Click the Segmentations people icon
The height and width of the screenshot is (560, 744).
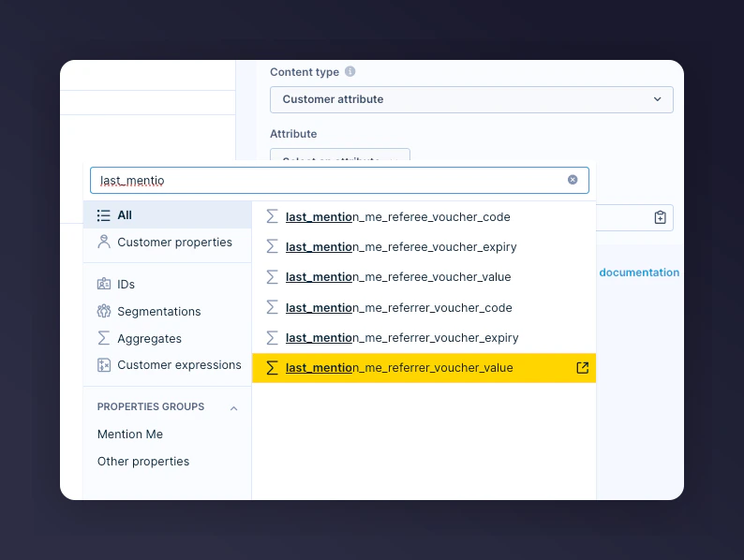coord(104,311)
